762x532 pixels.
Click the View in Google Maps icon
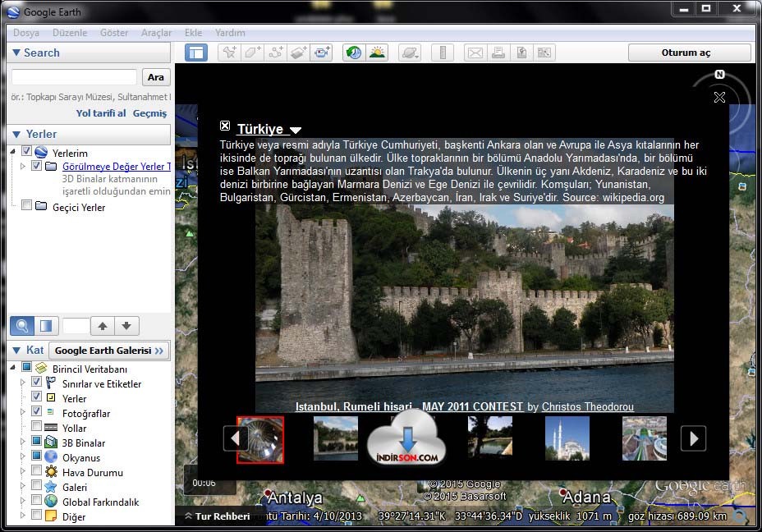point(544,53)
